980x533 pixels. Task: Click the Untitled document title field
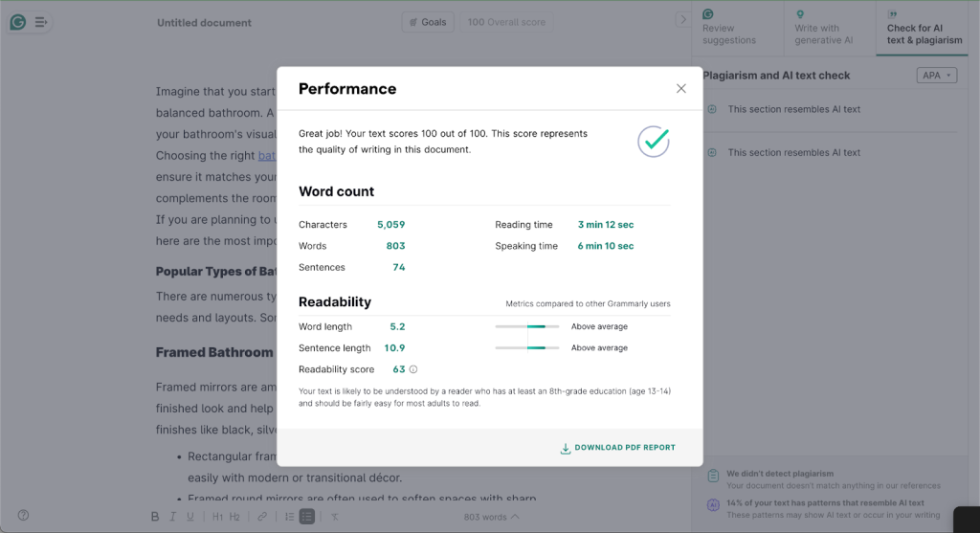205,23
